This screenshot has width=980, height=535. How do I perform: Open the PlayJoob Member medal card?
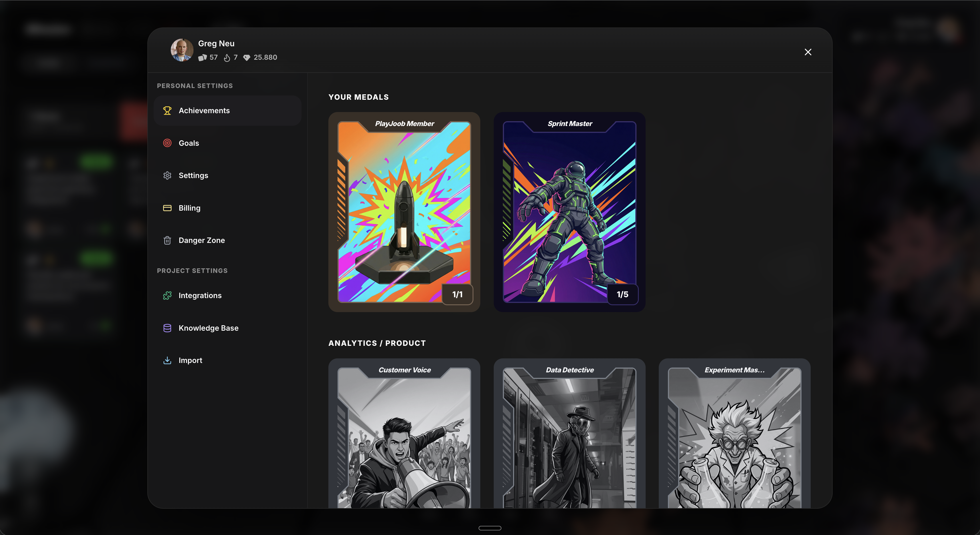coord(404,211)
